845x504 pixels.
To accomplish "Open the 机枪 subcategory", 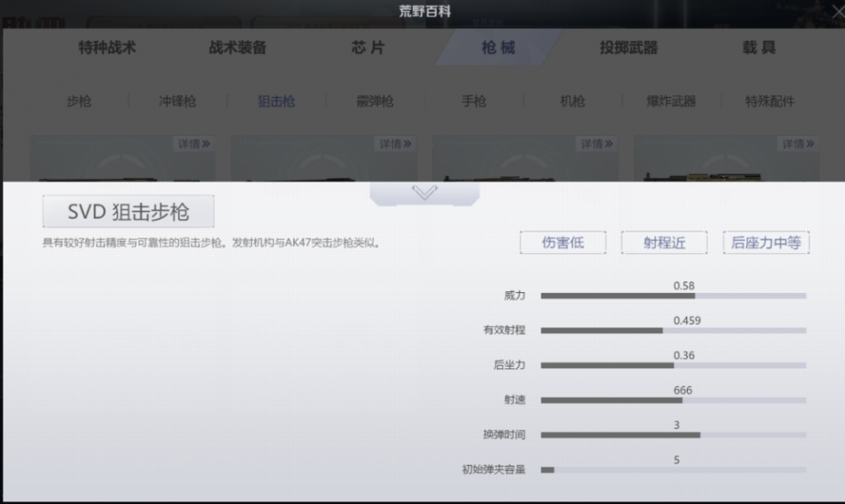I will 572,100.
